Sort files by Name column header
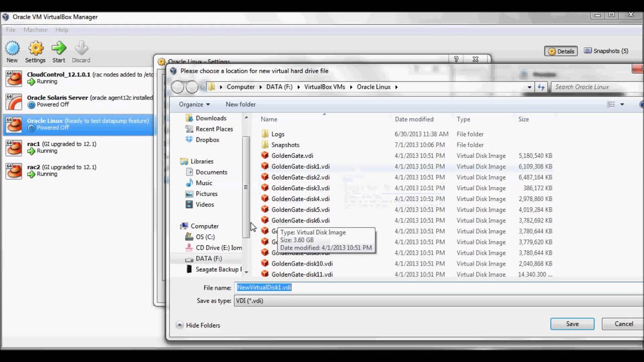644x362 pixels. click(269, 119)
